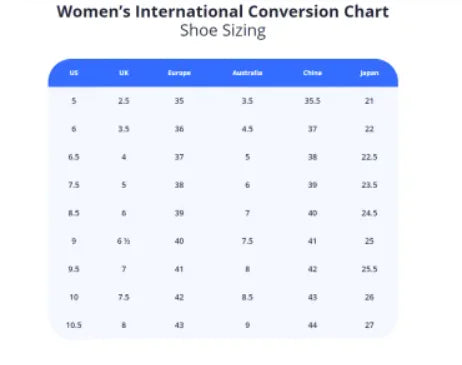Select Europe size 38 cell
462x365 pixels.
pyautogui.click(x=179, y=185)
